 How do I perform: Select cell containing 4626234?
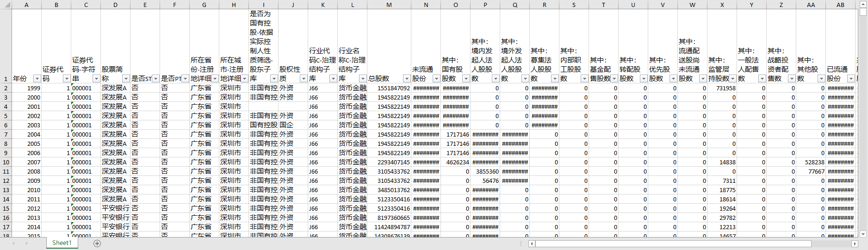point(455,162)
